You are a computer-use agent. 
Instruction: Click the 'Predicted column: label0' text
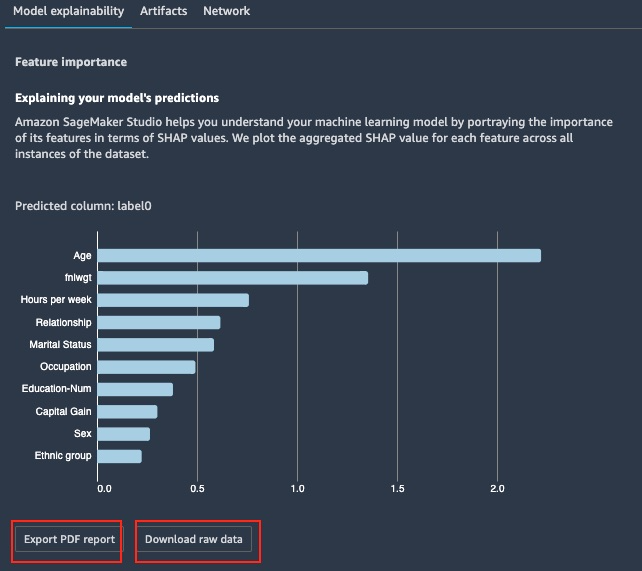pos(83,205)
